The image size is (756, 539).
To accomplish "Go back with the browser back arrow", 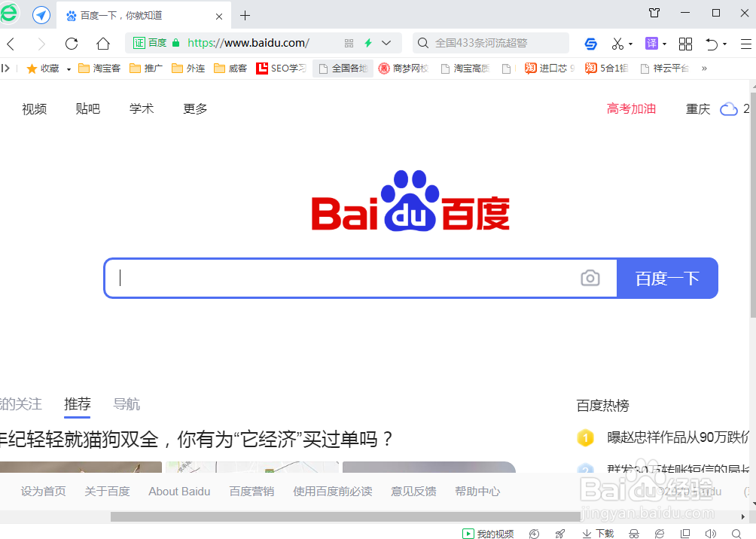I will click(x=11, y=44).
